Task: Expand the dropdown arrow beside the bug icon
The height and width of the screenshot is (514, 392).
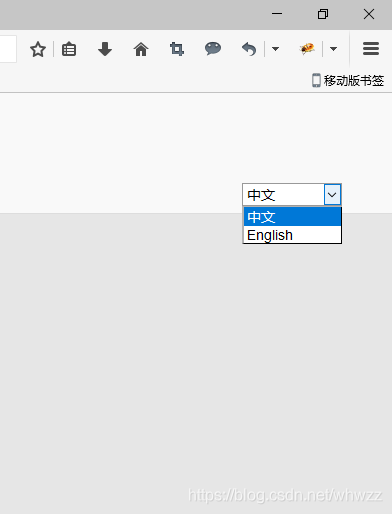Action: click(333, 49)
